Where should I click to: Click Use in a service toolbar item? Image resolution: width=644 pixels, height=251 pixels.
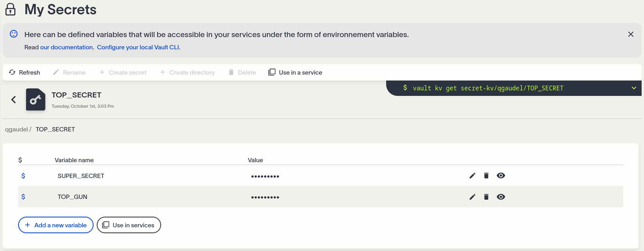295,73
